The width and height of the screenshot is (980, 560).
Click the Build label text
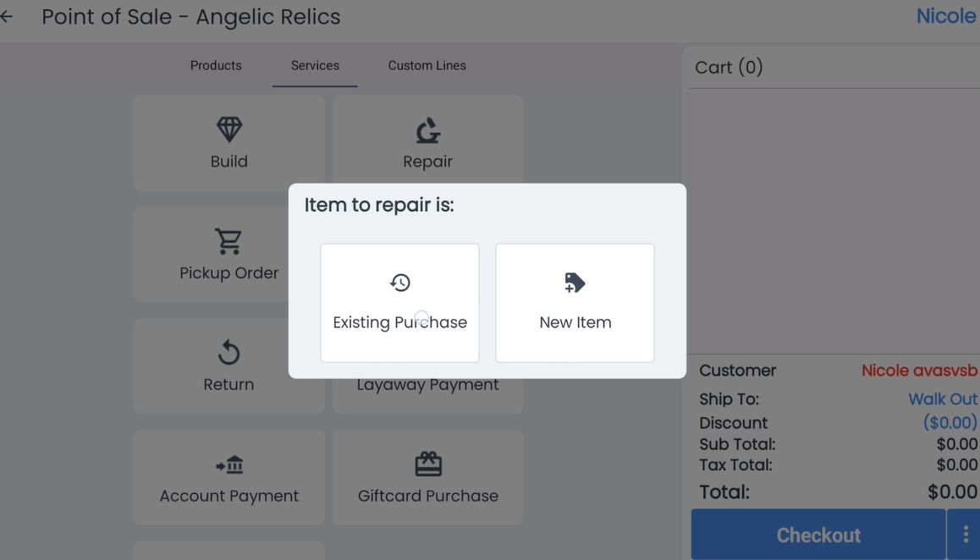point(228,162)
